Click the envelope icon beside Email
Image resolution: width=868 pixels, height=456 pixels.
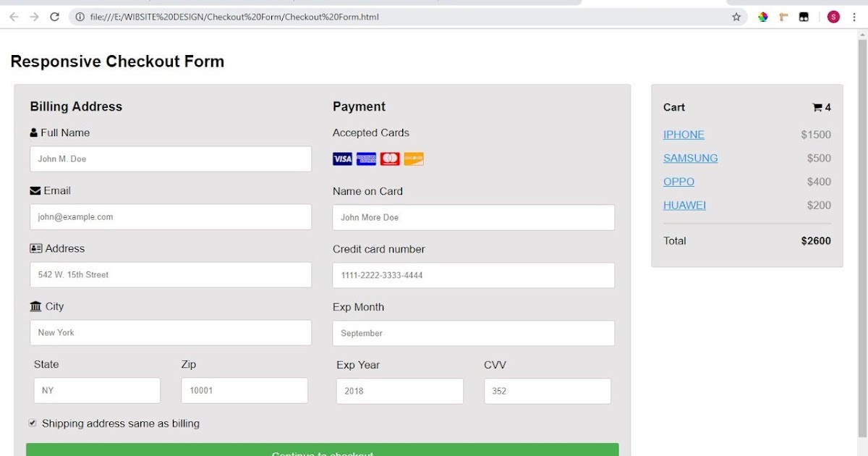[x=37, y=190]
